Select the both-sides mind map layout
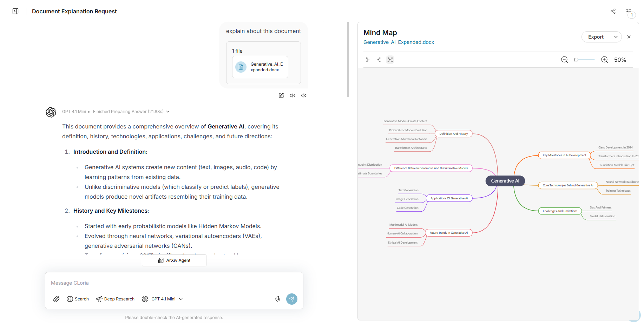Image resolution: width=644 pixels, height=325 pixels. 390,60
